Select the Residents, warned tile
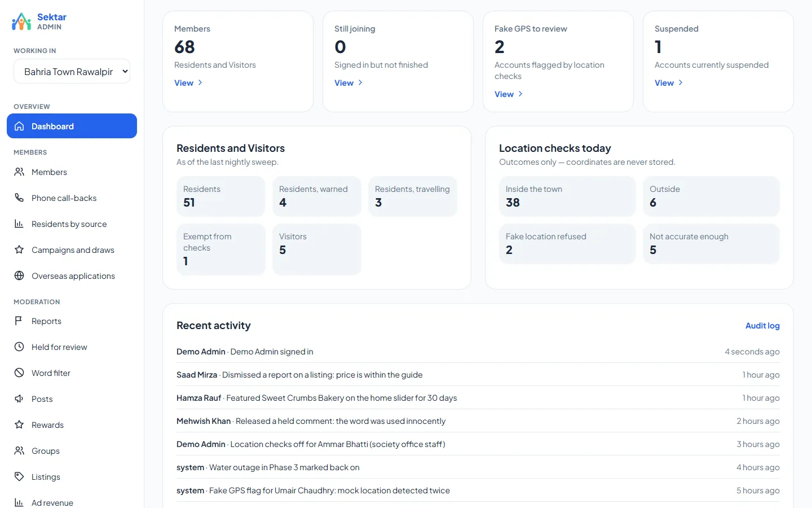Screen dimensions: 812x508 point(317,196)
